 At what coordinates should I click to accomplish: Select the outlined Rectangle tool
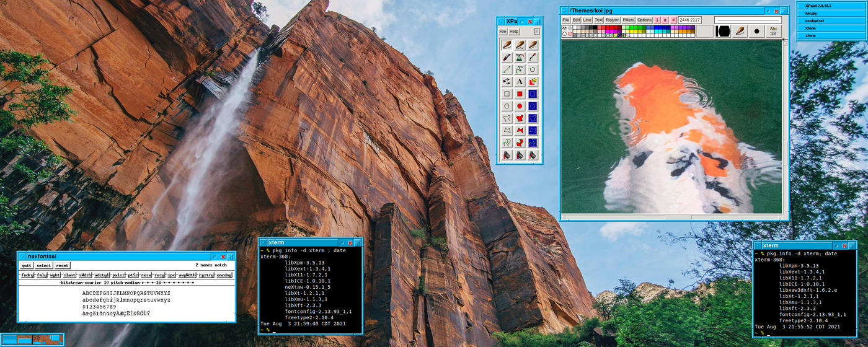507,94
